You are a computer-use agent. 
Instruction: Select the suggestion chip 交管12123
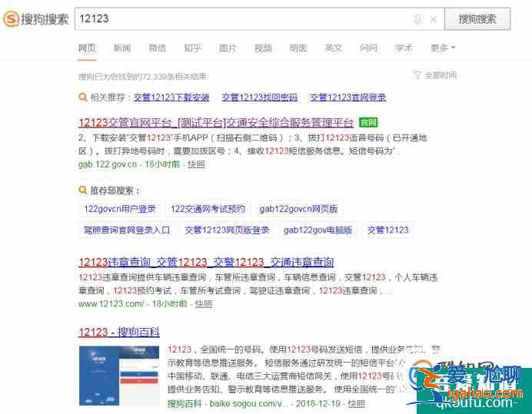pyautogui.click(x=387, y=230)
